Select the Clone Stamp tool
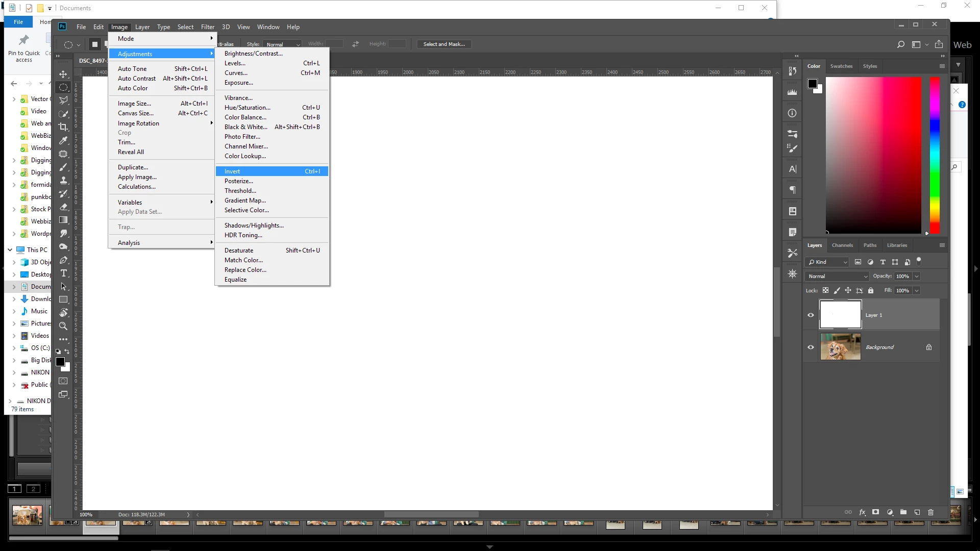 coord(63,180)
